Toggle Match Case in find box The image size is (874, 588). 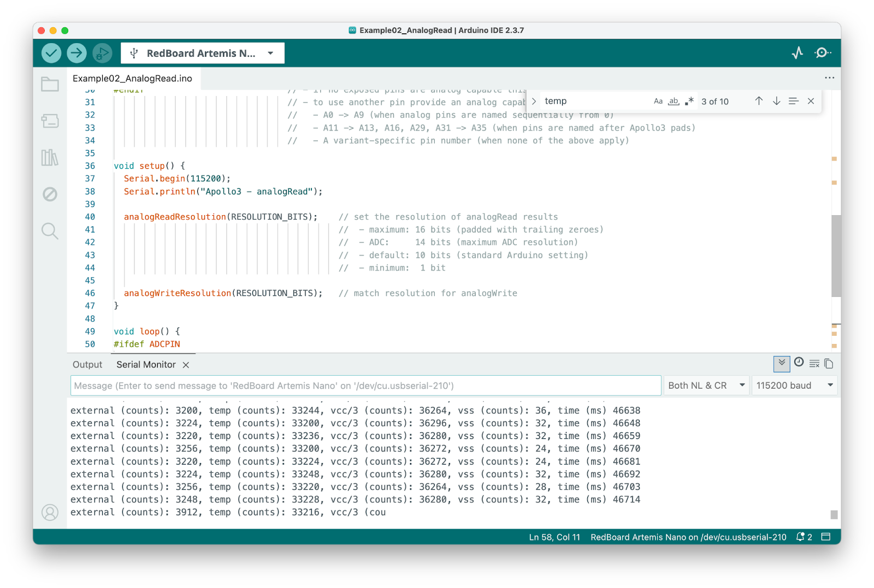click(658, 102)
